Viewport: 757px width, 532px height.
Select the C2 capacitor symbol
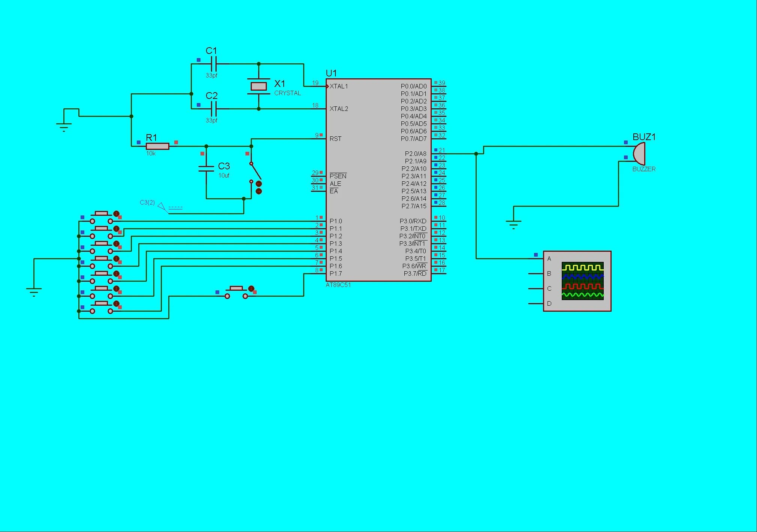(x=213, y=109)
